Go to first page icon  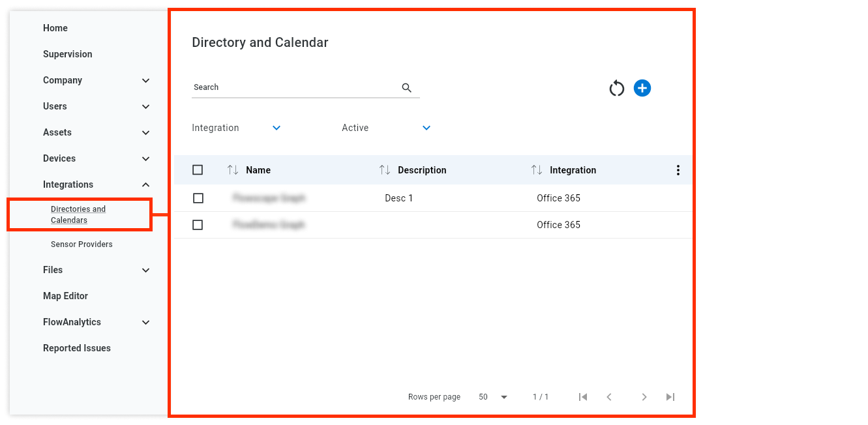pos(583,397)
